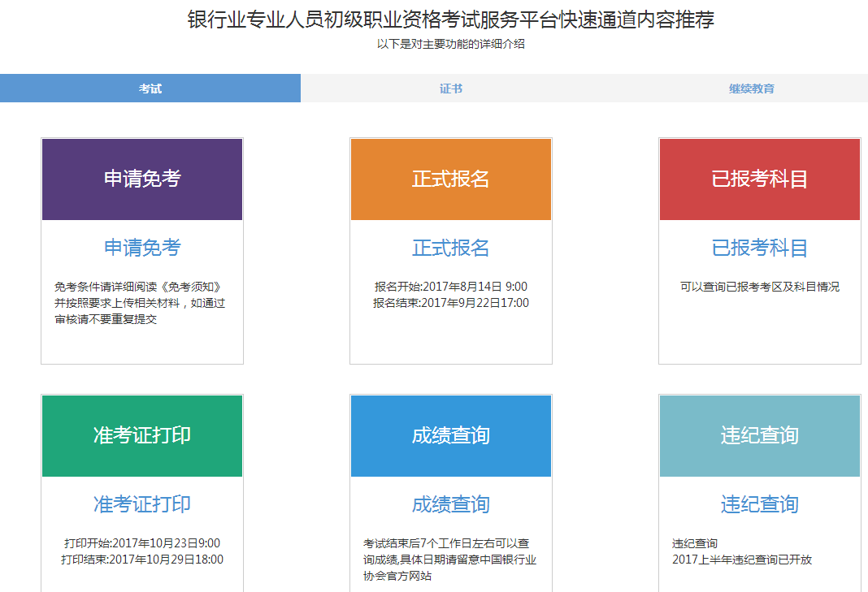The image size is (868, 592).
Task: Select the teal 违纪查询 banner tile
Action: [x=759, y=436]
